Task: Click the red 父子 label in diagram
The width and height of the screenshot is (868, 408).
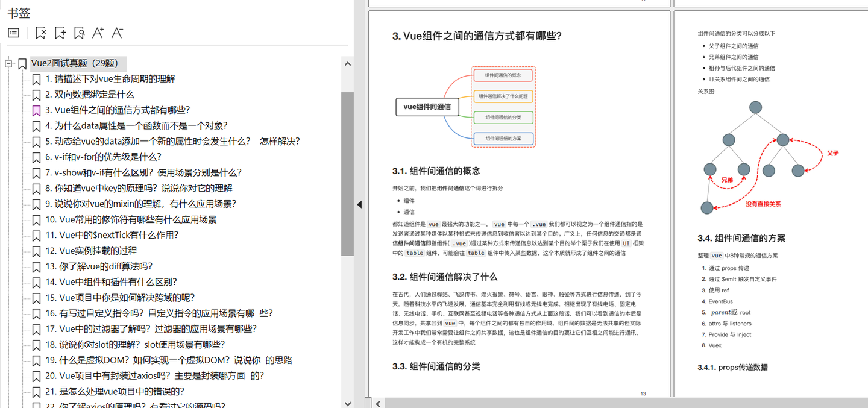Action: (832, 153)
